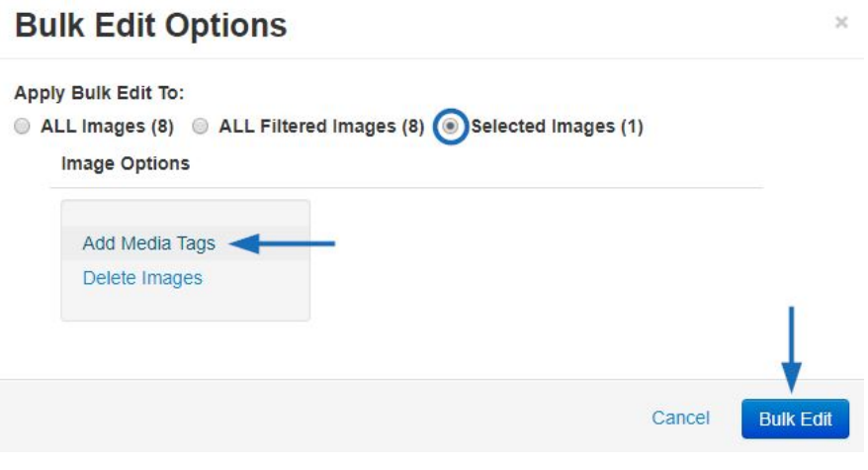
Task: Close the Bulk Edit Options dialog
Action: coord(841,23)
